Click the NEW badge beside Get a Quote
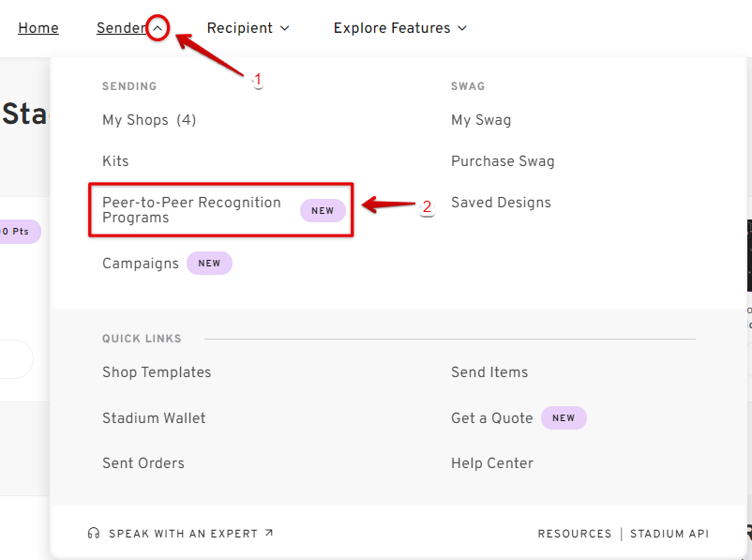Viewport: 752px width, 560px height. point(564,417)
